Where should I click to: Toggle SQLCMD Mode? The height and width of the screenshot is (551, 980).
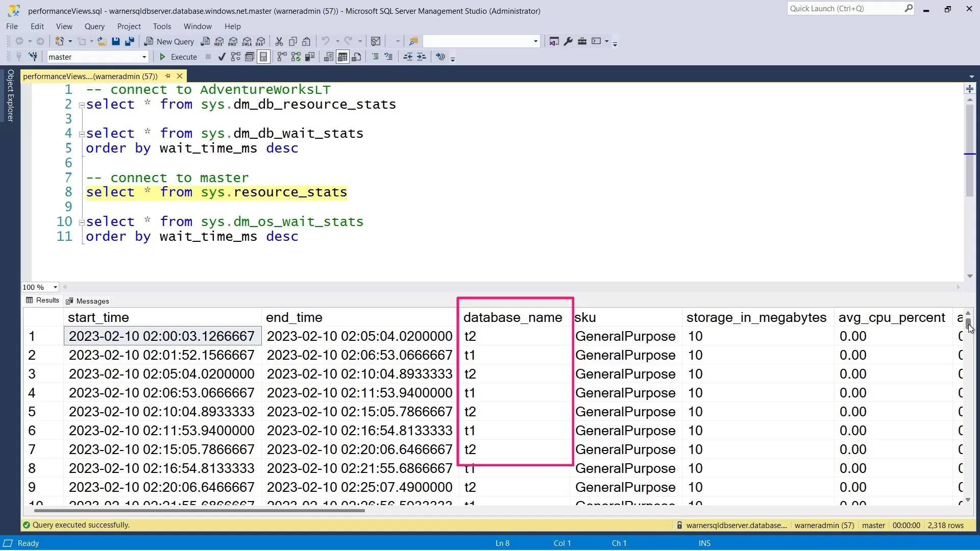264,57
